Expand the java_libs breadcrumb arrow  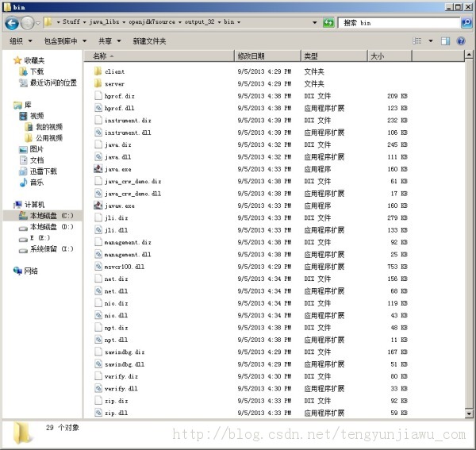[x=124, y=22]
